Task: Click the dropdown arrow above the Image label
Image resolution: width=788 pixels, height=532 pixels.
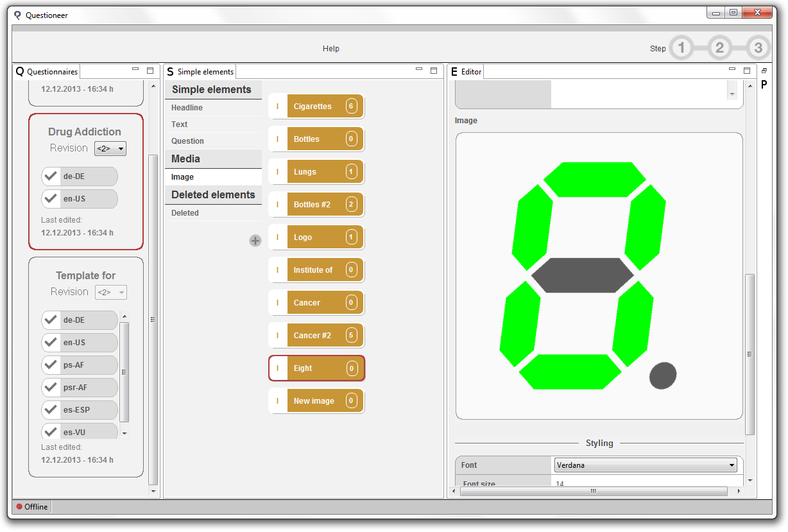Action: click(732, 94)
